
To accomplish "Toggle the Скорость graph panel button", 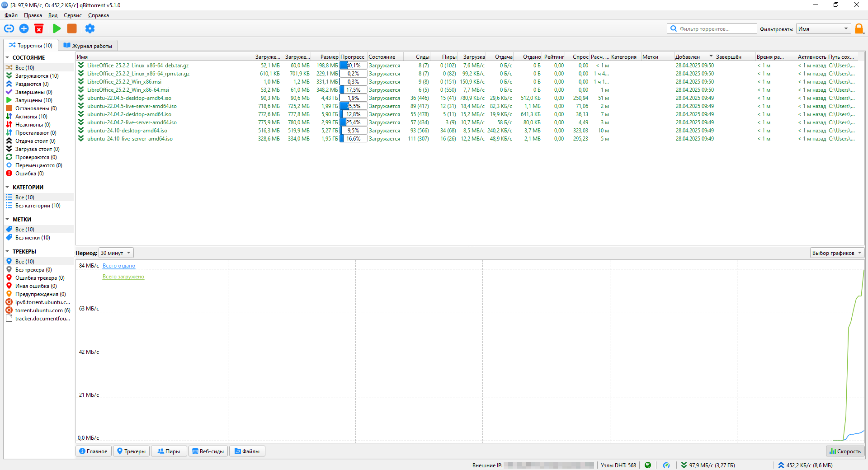I will (845, 451).
